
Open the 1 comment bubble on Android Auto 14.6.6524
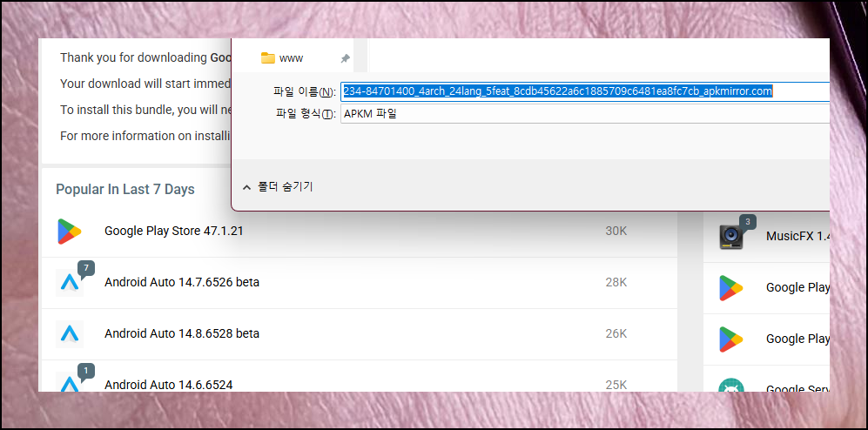86,371
